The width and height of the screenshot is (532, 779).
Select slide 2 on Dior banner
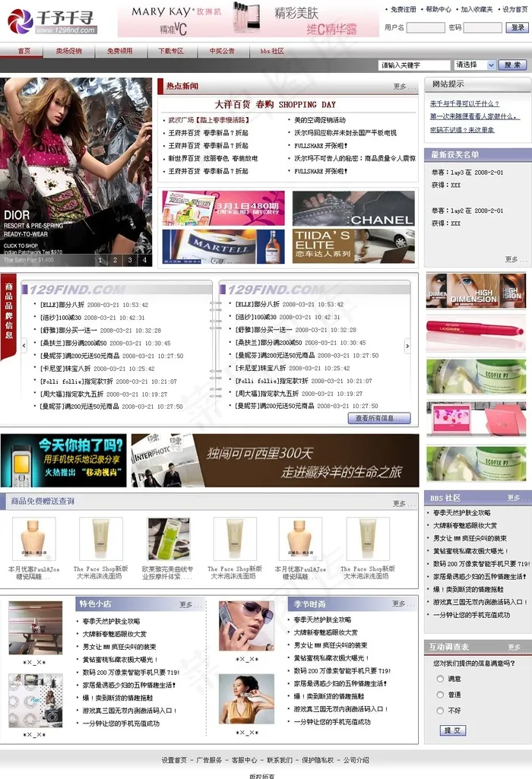116,260
